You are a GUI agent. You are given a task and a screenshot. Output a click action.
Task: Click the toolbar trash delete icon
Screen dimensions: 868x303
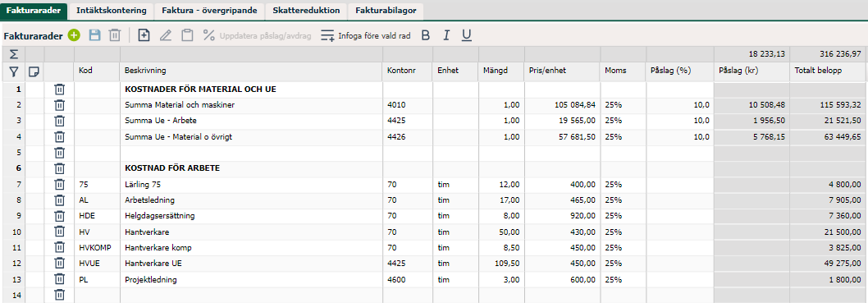click(x=115, y=35)
